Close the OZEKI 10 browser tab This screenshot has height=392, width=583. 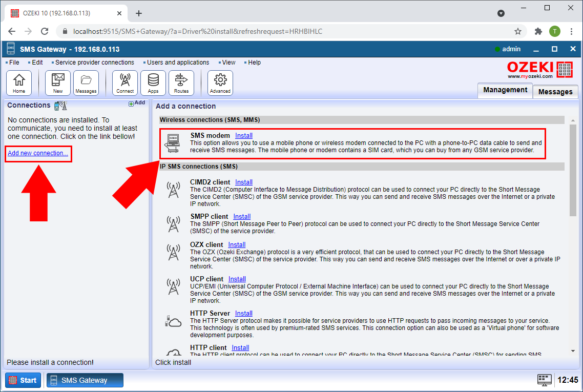[119, 13]
